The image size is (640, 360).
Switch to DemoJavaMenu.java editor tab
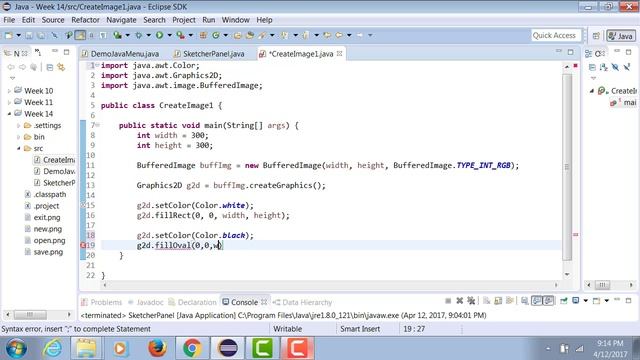(120, 54)
